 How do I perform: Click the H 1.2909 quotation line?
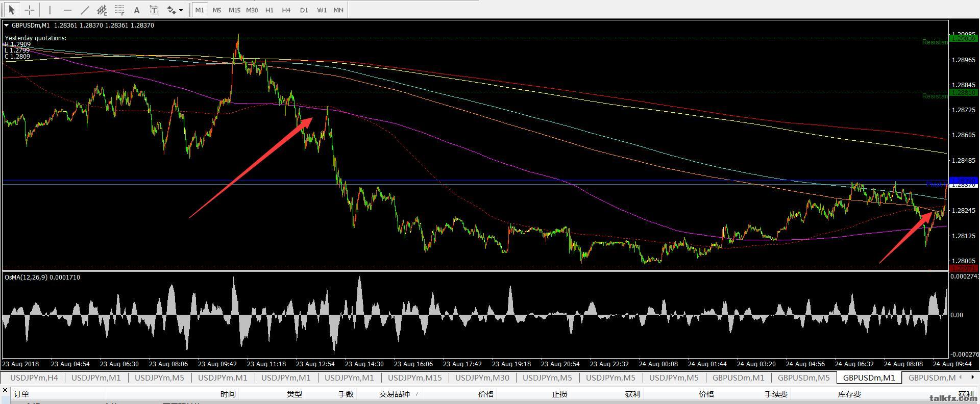point(17,44)
